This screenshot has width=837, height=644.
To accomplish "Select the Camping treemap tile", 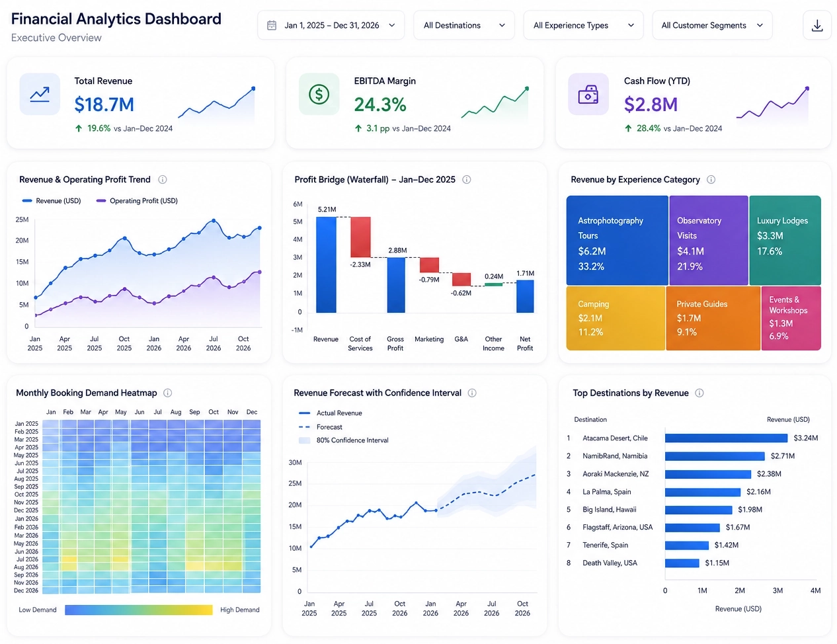I will click(616, 318).
